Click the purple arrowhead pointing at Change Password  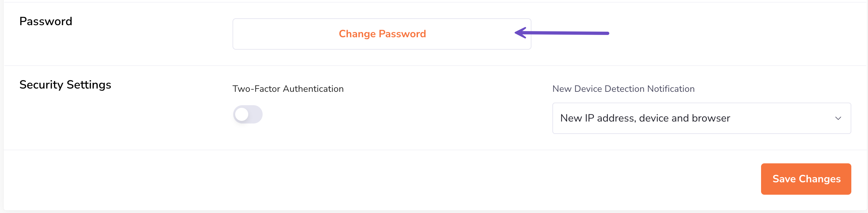tap(521, 33)
